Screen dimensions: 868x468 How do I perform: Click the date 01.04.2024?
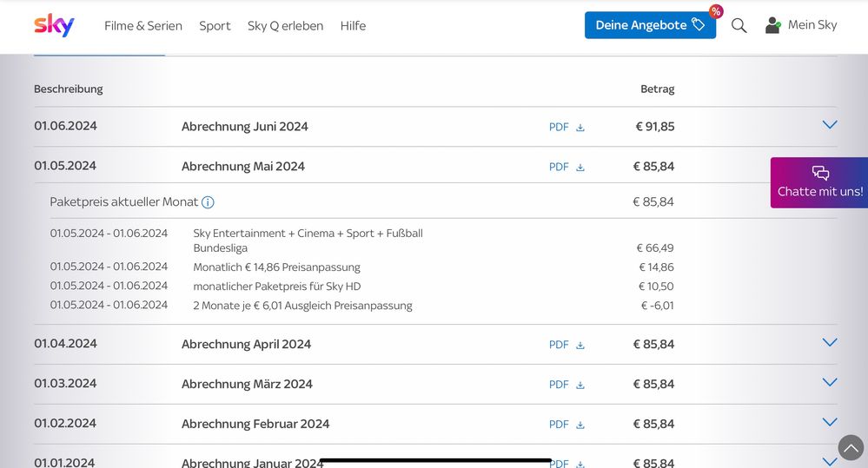(x=65, y=344)
